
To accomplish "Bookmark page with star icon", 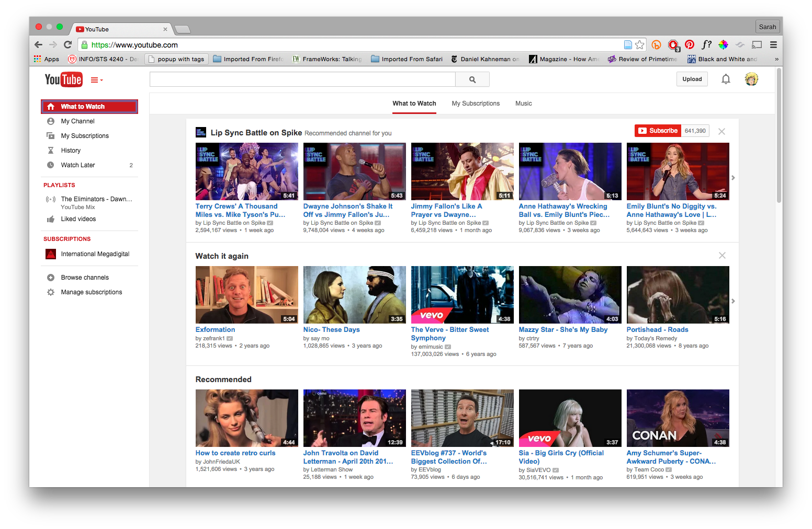I will (x=639, y=45).
